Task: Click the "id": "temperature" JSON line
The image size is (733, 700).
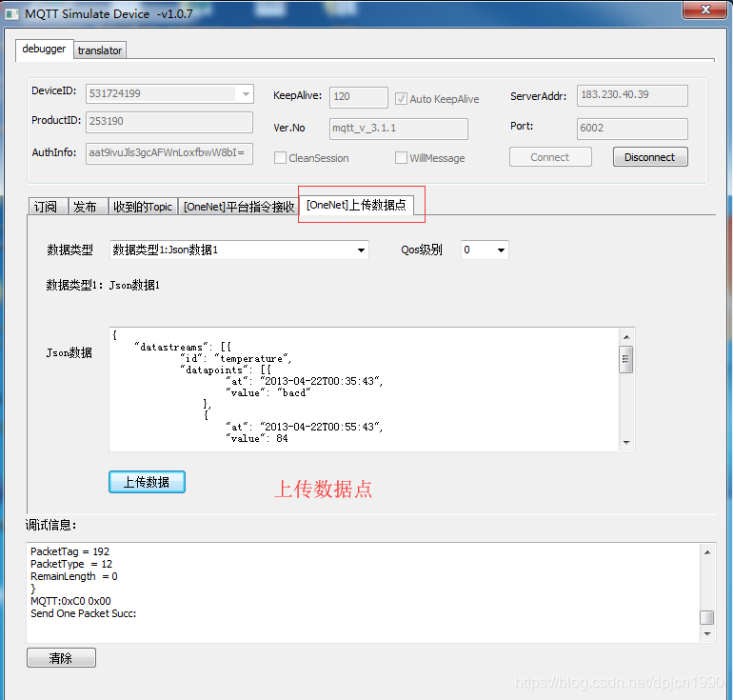Action: (x=236, y=359)
